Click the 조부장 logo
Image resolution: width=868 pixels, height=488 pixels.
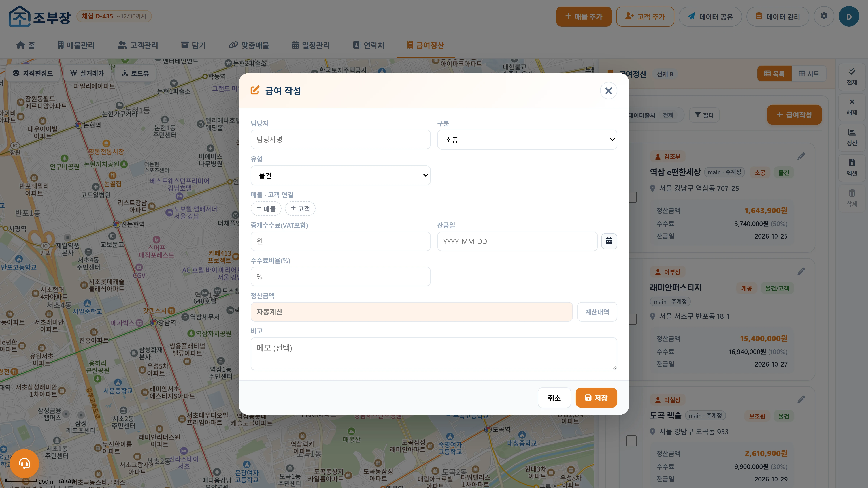[x=40, y=16]
